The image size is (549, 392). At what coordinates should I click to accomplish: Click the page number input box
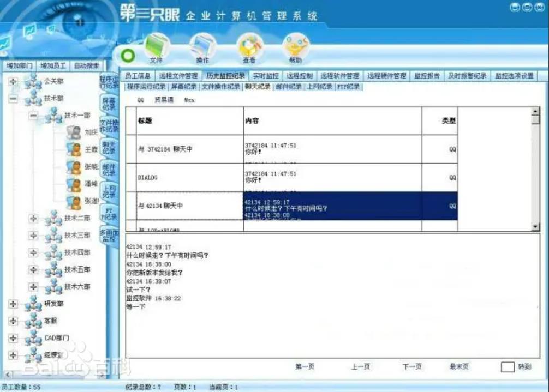click(x=508, y=367)
